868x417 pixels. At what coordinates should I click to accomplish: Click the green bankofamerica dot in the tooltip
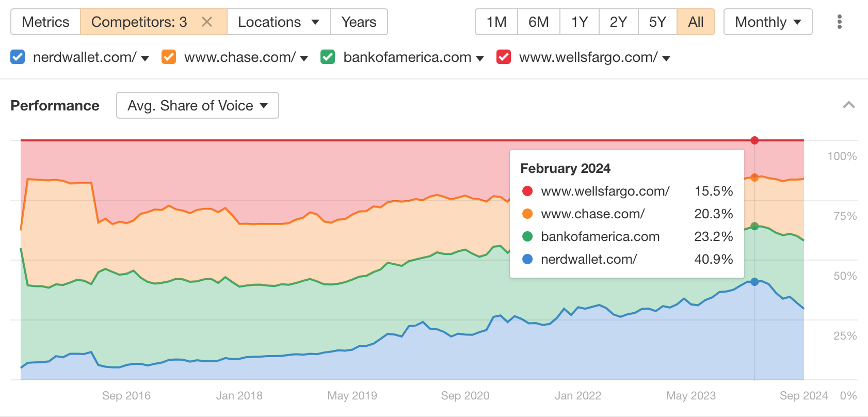(527, 236)
